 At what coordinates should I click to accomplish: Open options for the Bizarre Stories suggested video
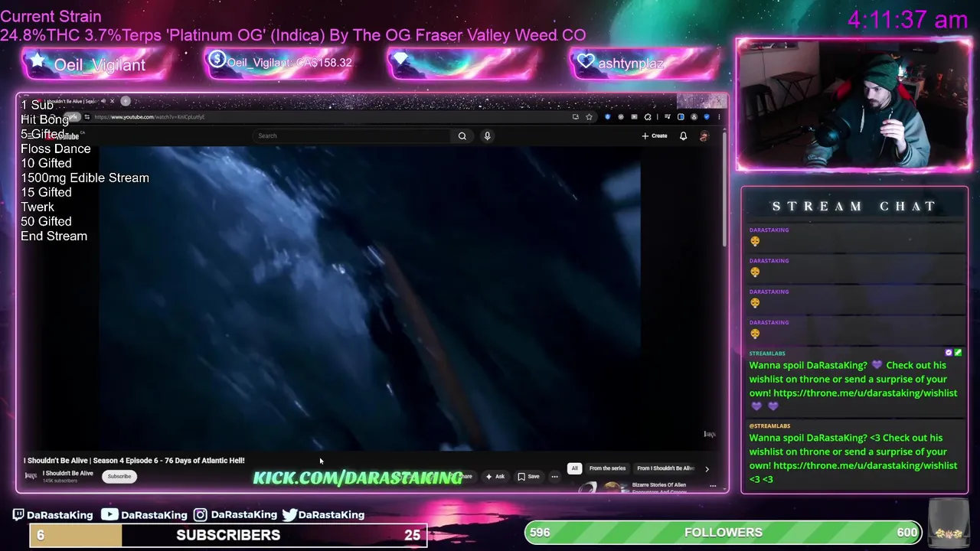(713, 486)
